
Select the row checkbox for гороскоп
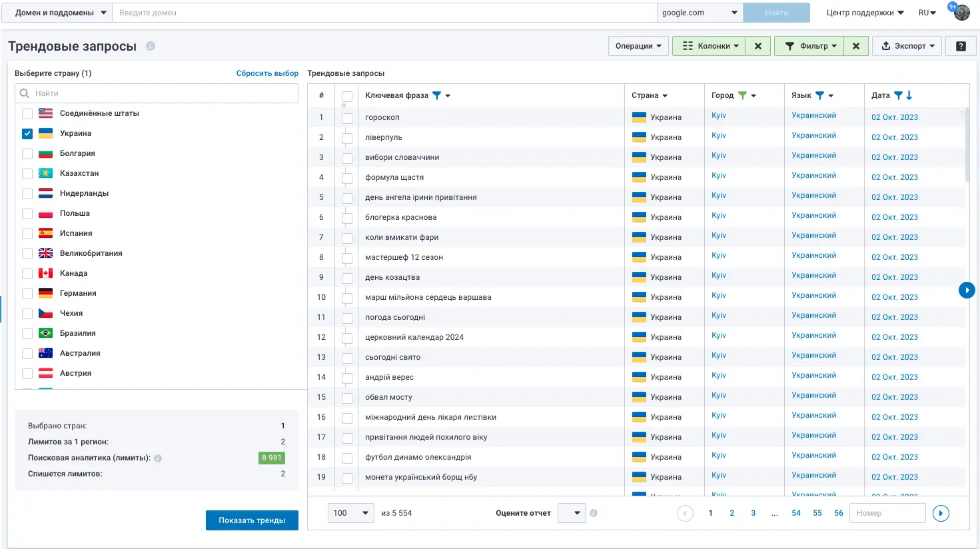(347, 118)
